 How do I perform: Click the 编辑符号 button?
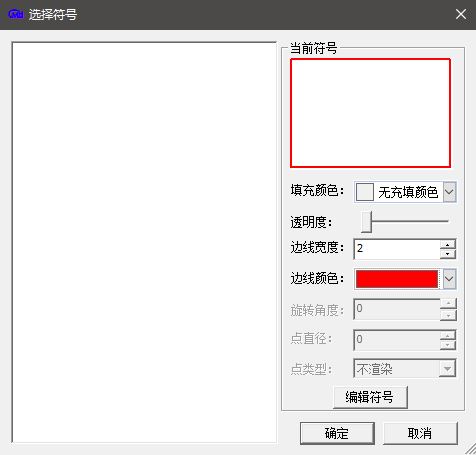(370, 397)
